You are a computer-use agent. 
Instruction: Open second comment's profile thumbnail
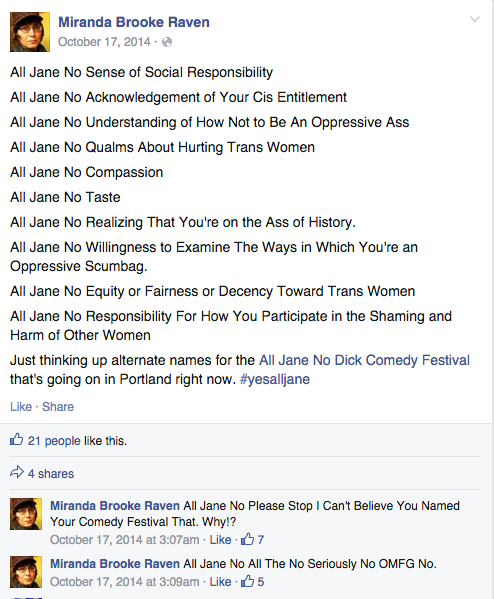pos(26,572)
